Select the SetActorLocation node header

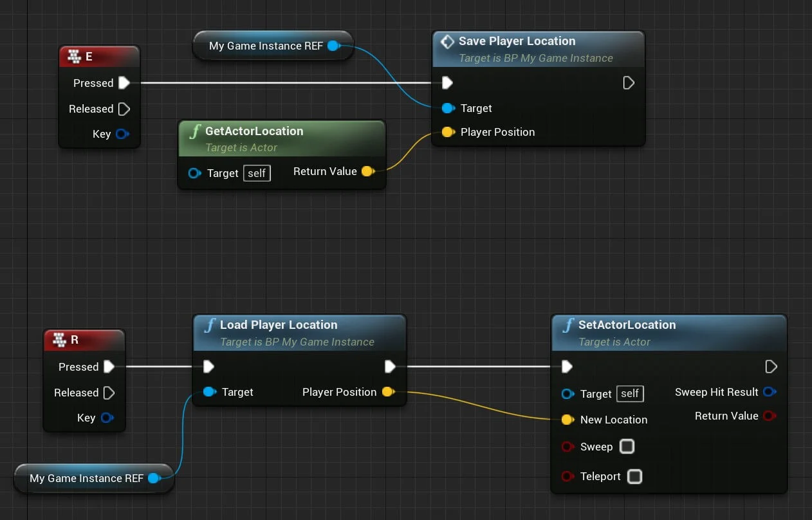[x=669, y=333]
